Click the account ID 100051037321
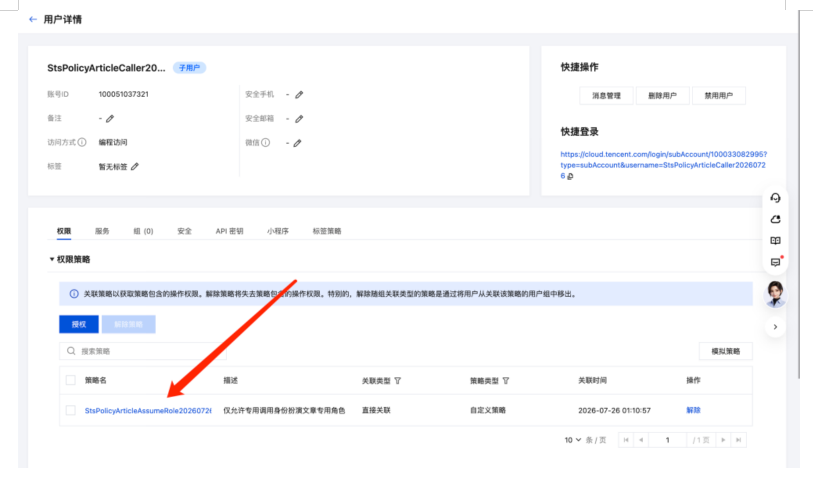 [x=123, y=94]
